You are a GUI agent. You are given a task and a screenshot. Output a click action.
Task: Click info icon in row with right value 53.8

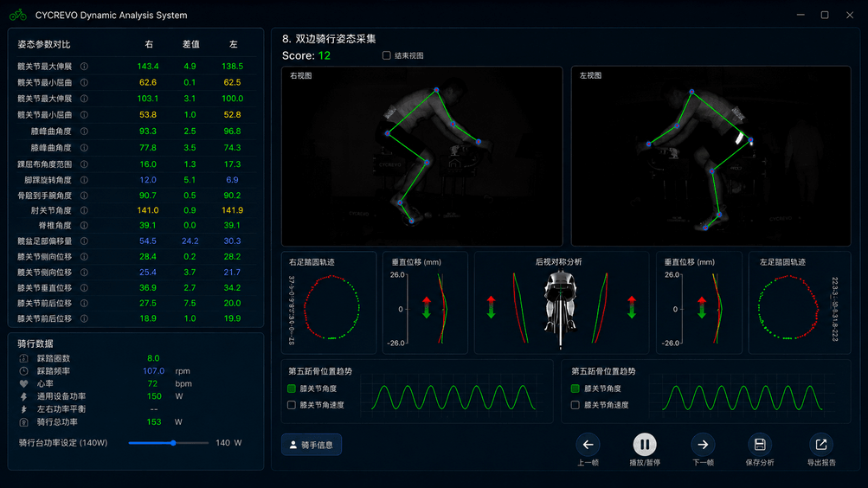84,115
